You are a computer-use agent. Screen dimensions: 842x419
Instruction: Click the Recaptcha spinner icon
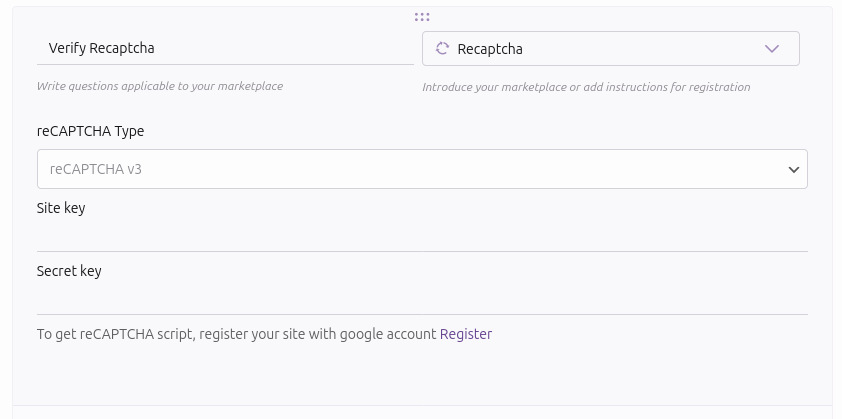click(x=442, y=49)
